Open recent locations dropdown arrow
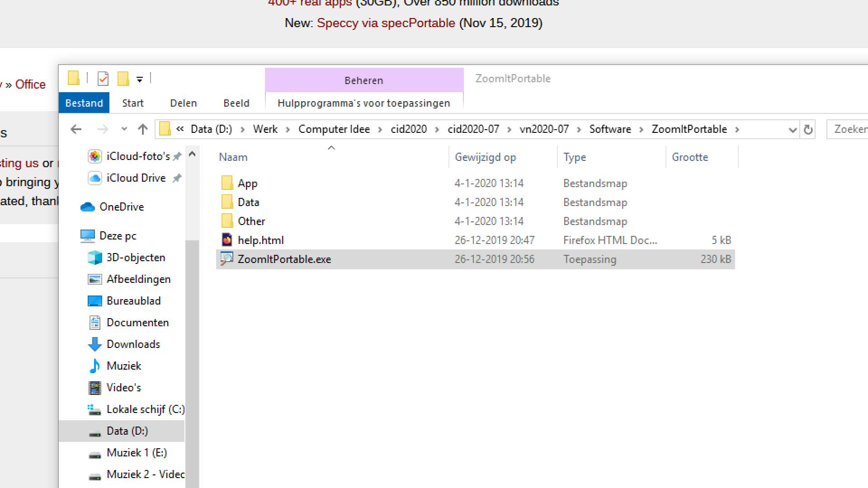The height and width of the screenshot is (488, 868). coord(124,130)
